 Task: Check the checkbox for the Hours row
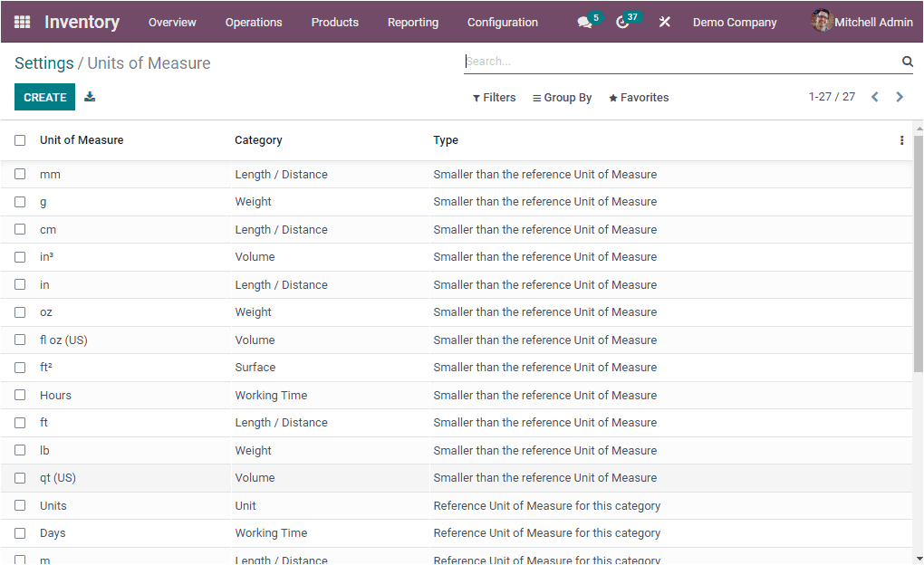click(x=20, y=395)
